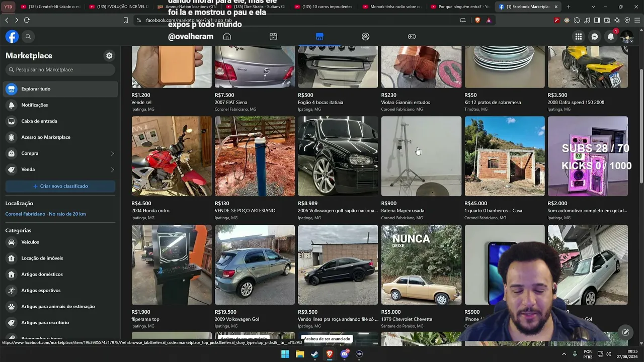Go to the Facebook Home feed icon
The width and height of the screenshot is (644, 362).
(227, 37)
